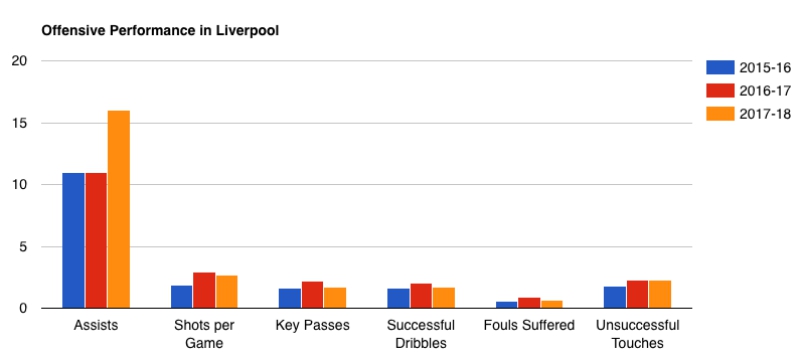Click the red 2016-17 legend swatch
This screenshot has height=362, width=800.
point(720,90)
